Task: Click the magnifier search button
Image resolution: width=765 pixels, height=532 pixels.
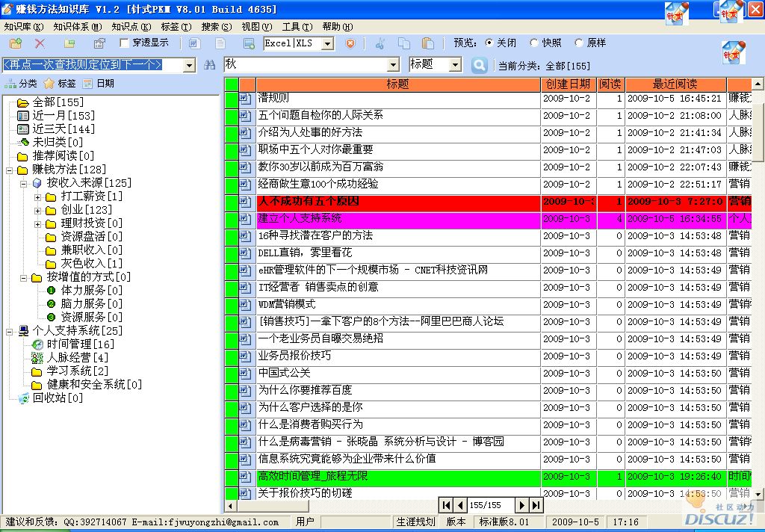Action: (x=479, y=65)
